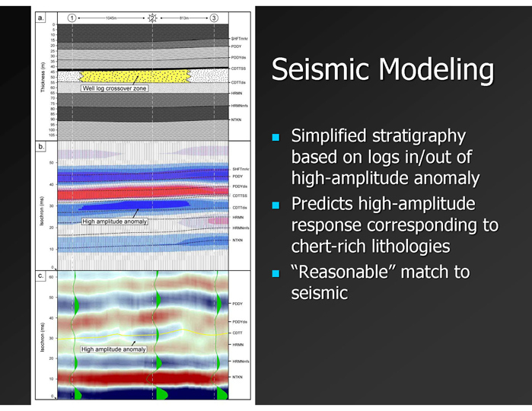Image resolution: width=532 pixels, height=411 pixels.
Task: Click the 'HRMNnfs' horizon label in panel c
Action: point(241,362)
